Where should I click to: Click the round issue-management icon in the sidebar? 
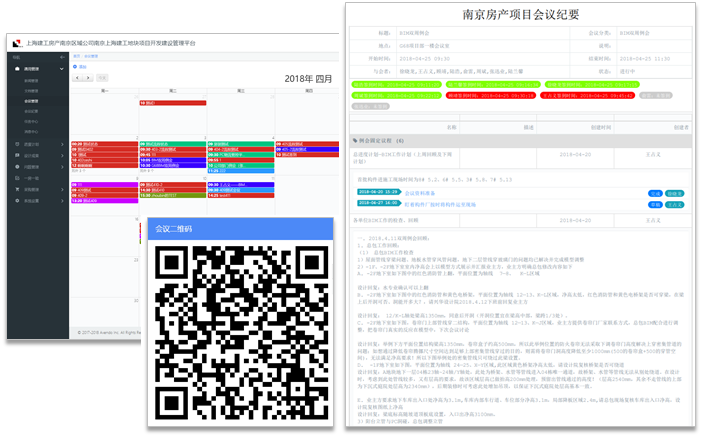pyautogui.click(x=17, y=167)
